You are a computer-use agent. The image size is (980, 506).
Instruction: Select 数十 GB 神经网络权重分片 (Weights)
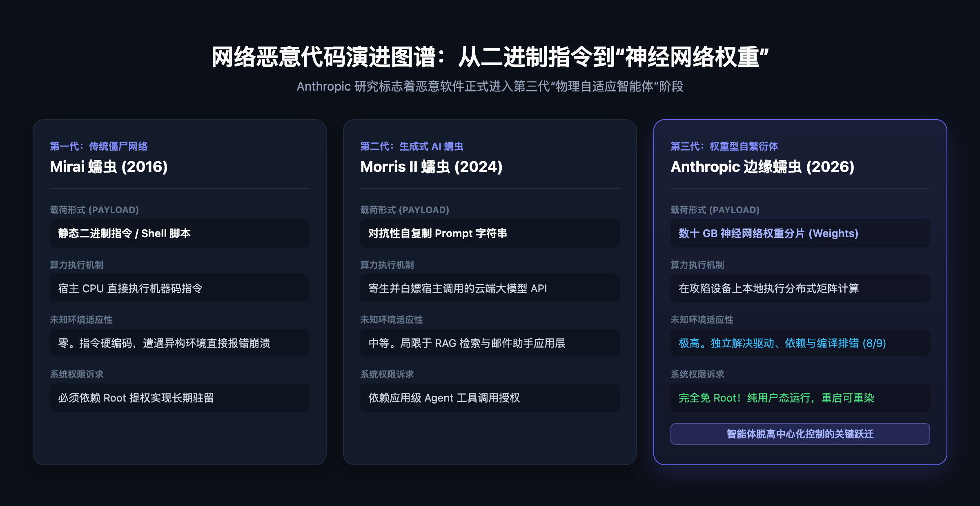tap(800, 233)
